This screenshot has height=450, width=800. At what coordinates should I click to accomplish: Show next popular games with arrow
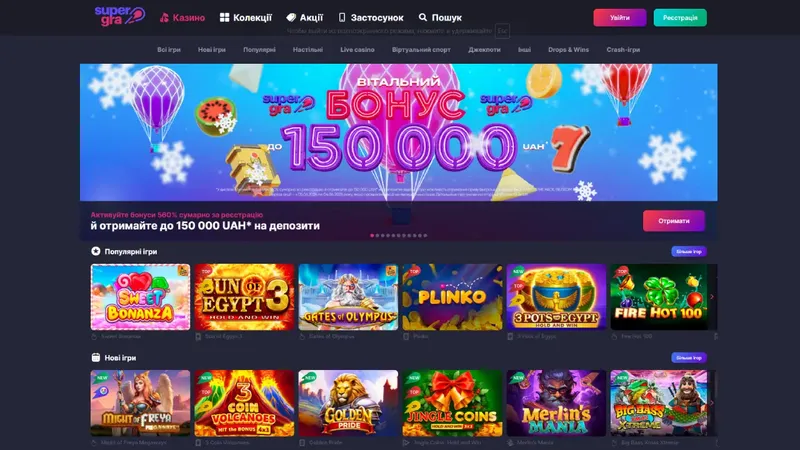tap(712, 296)
